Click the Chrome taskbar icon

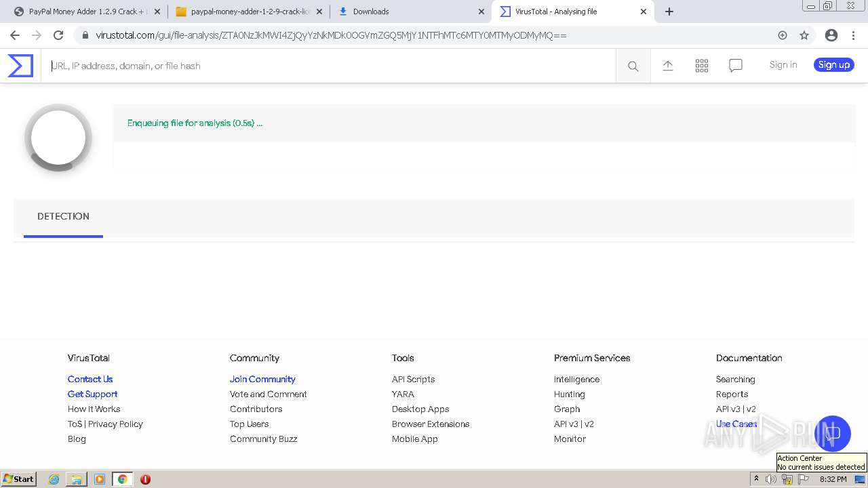(x=123, y=479)
